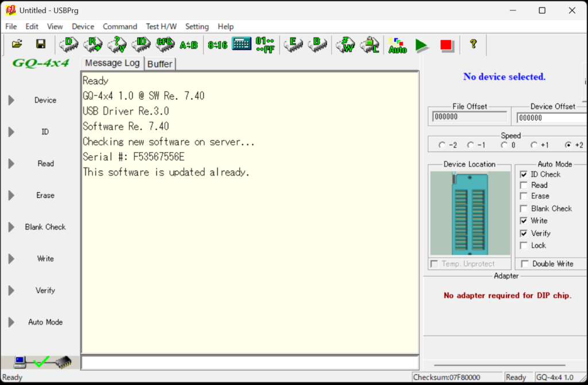The width and height of the screenshot is (588, 385).
Task: Expand the Device arrow in left sidebar
Action: (x=11, y=100)
